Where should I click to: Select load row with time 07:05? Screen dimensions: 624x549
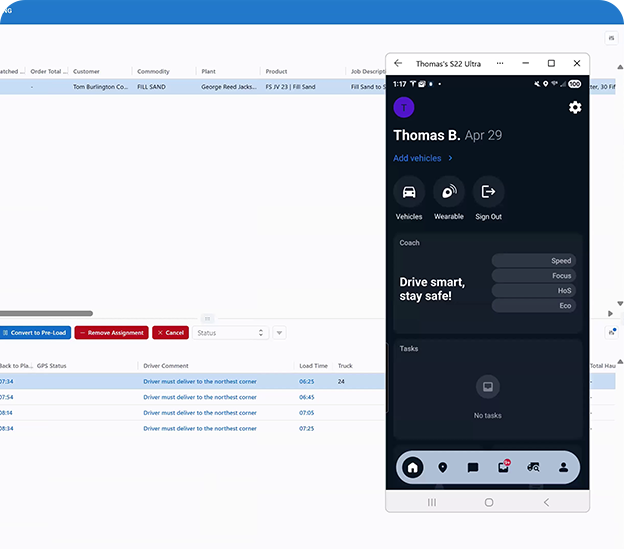click(192, 413)
